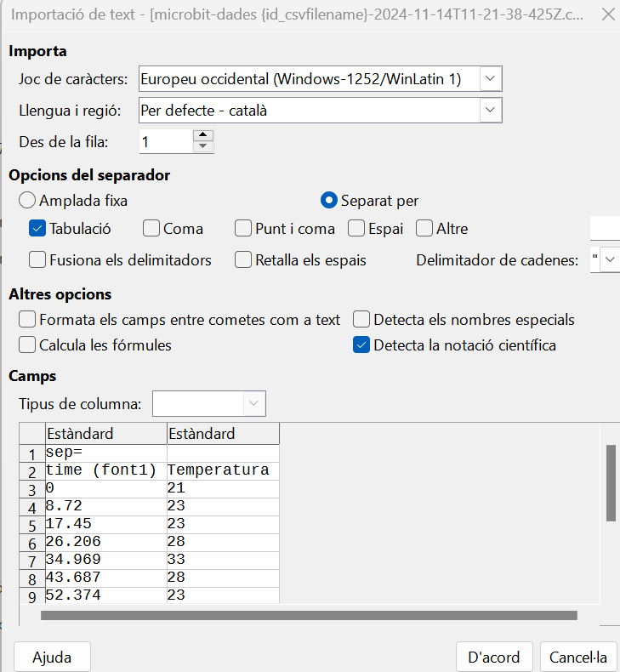620x672 pixels.
Task: Increase the 'Des de la fila' value
Action: click(x=202, y=135)
